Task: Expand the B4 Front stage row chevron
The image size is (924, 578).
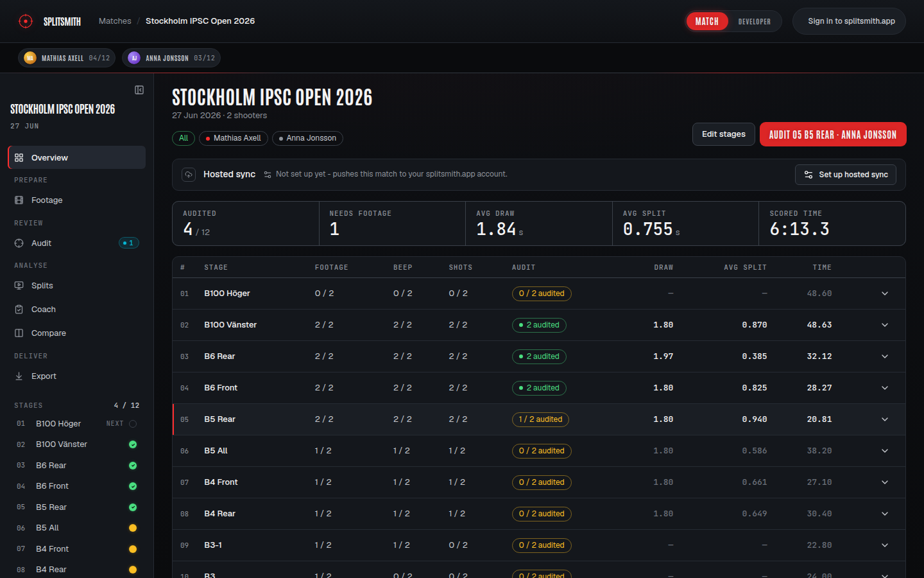Action: (x=885, y=482)
